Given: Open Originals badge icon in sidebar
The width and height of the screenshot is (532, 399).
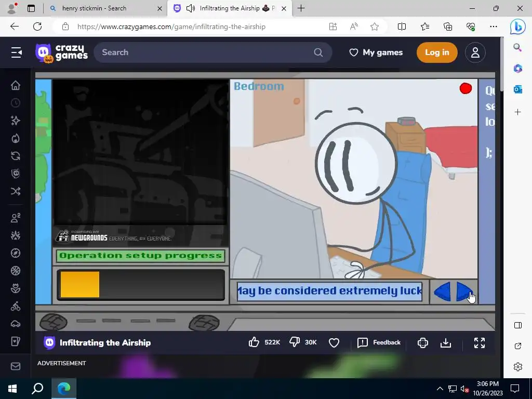Looking at the screenshot, I should pyautogui.click(x=15, y=174).
